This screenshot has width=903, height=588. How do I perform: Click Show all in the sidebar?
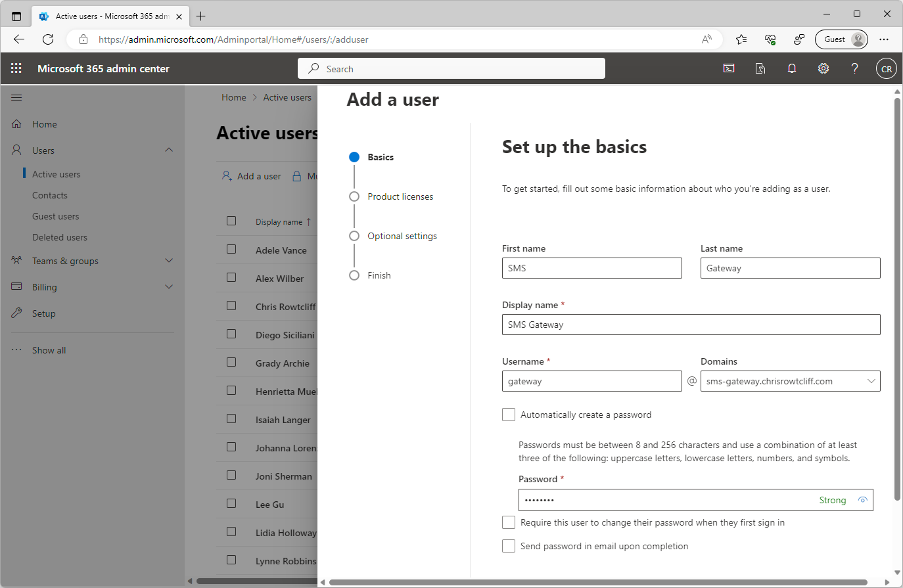tap(49, 350)
